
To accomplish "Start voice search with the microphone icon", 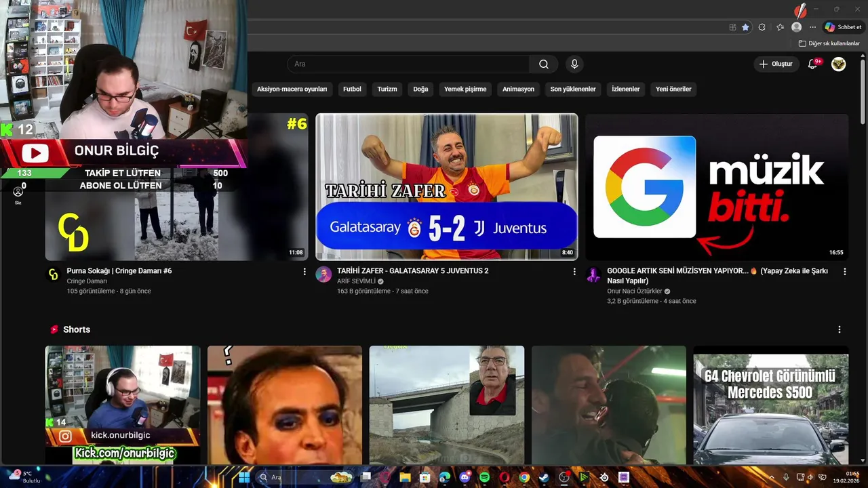I will click(574, 64).
